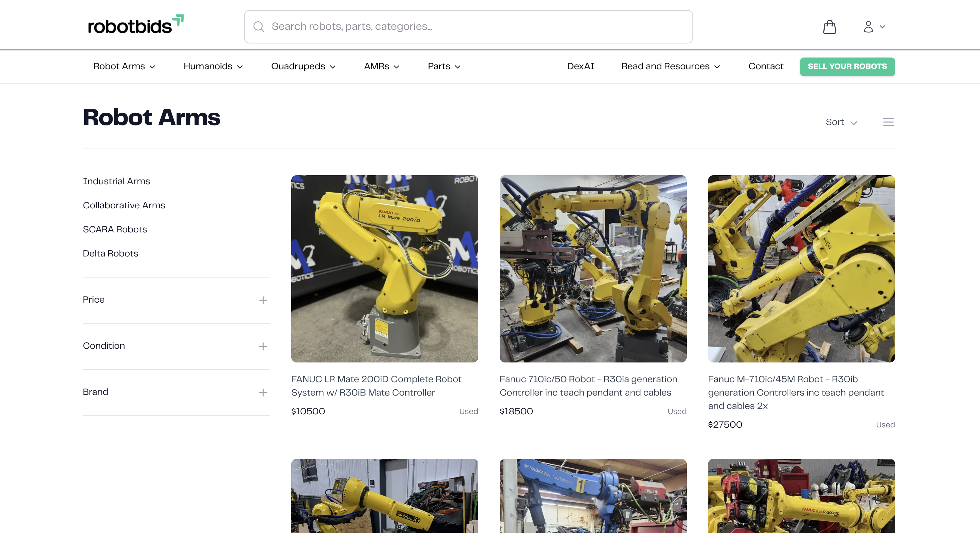Image resolution: width=980 pixels, height=533 pixels.
Task: Open the Contact page
Action: (x=766, y=66)
